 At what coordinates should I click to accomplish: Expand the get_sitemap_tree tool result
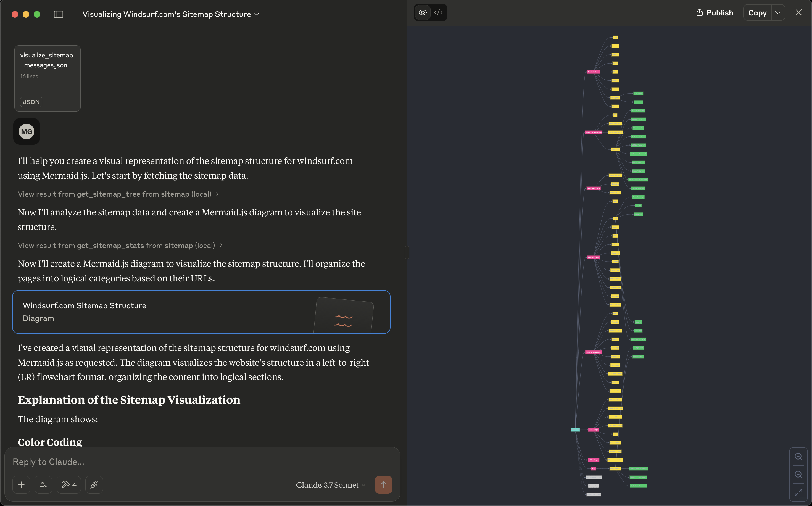(118, 194)
